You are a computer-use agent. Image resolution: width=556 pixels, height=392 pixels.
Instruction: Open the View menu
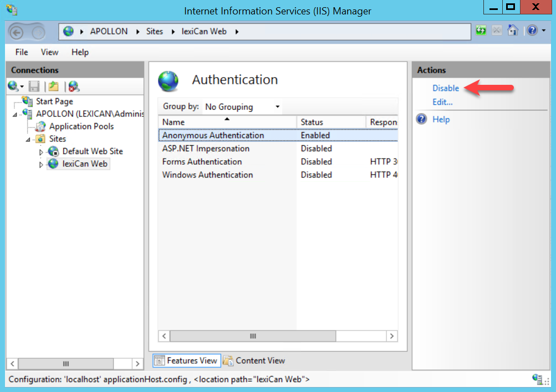coord(49,52)
